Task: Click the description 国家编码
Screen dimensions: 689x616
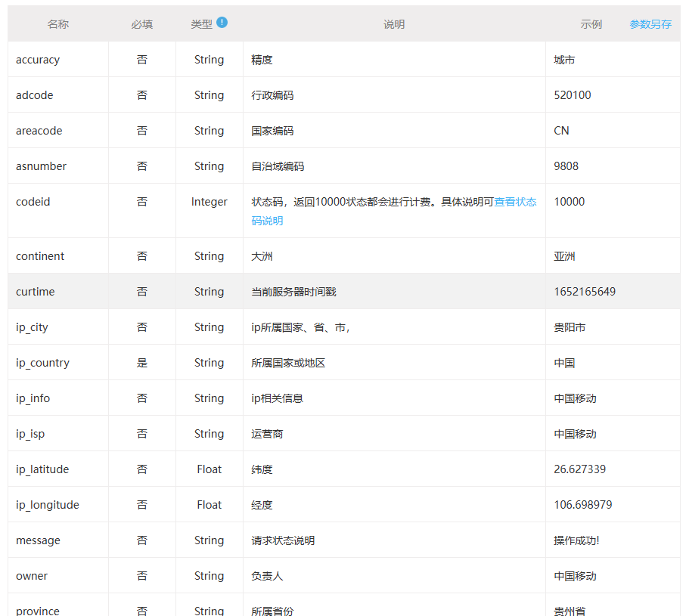Action: (272, 131)
